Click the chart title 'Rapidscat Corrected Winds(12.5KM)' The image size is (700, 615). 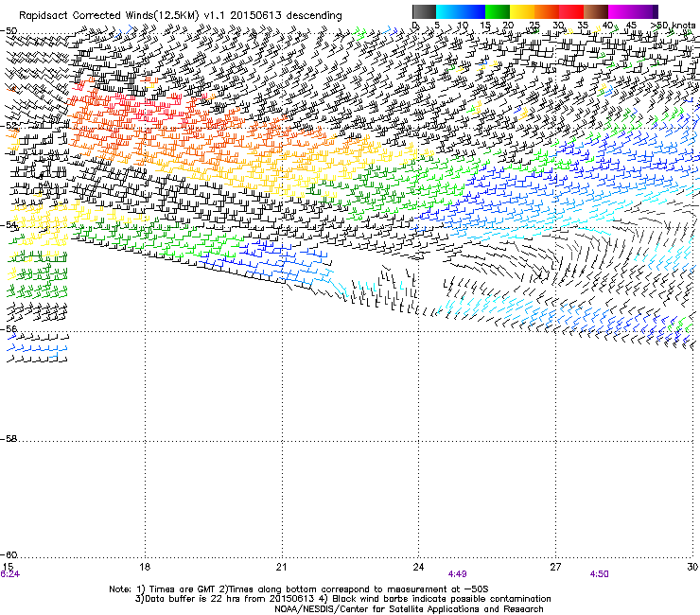(x=109, y=15)
